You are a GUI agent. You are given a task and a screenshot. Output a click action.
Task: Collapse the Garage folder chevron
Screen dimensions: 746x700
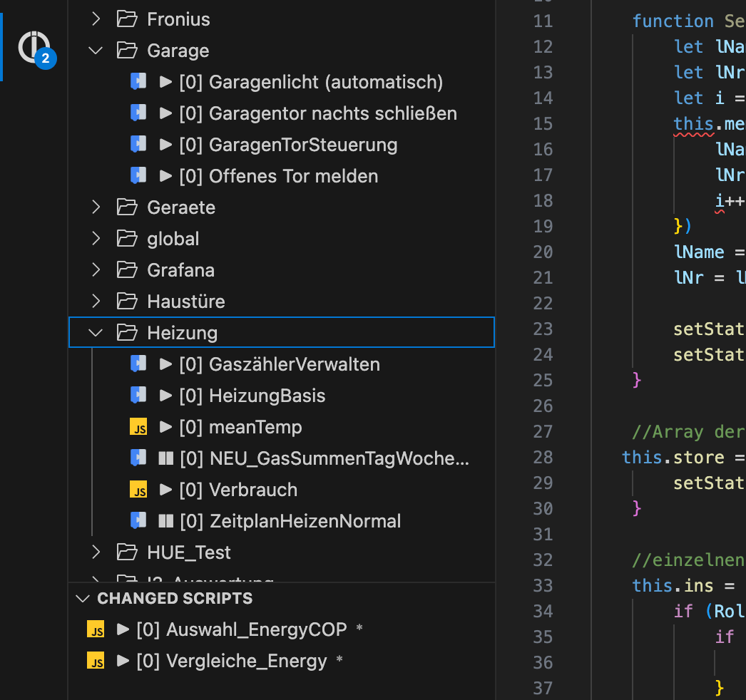[x=96, y=51]
